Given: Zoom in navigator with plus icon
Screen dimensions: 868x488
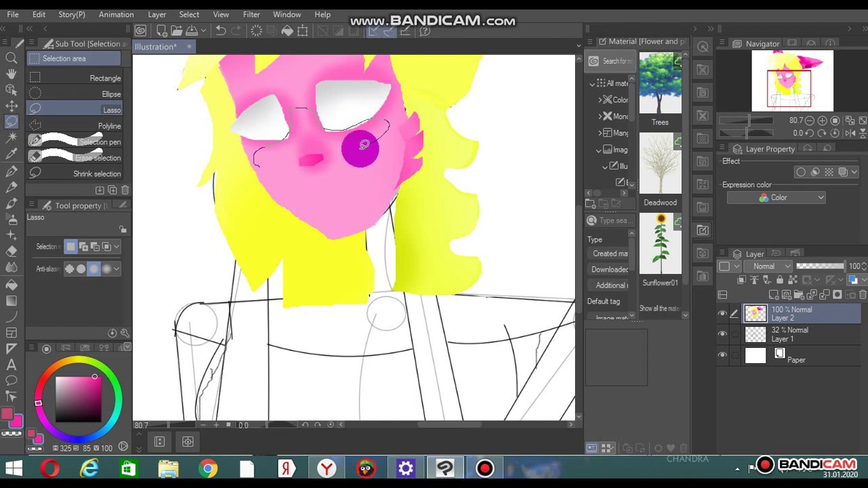Looking at the screenshot, I should pyautogui.click(x=823, y=120).
